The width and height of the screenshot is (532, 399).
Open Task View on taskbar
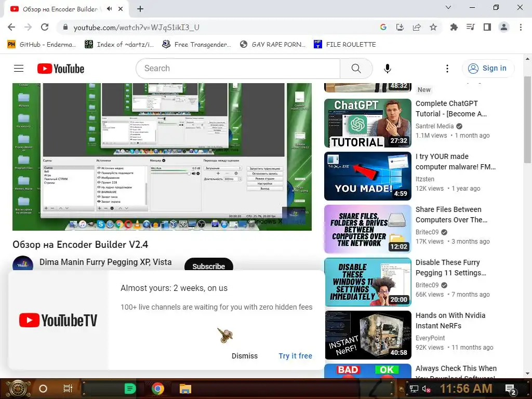point(68,389)
